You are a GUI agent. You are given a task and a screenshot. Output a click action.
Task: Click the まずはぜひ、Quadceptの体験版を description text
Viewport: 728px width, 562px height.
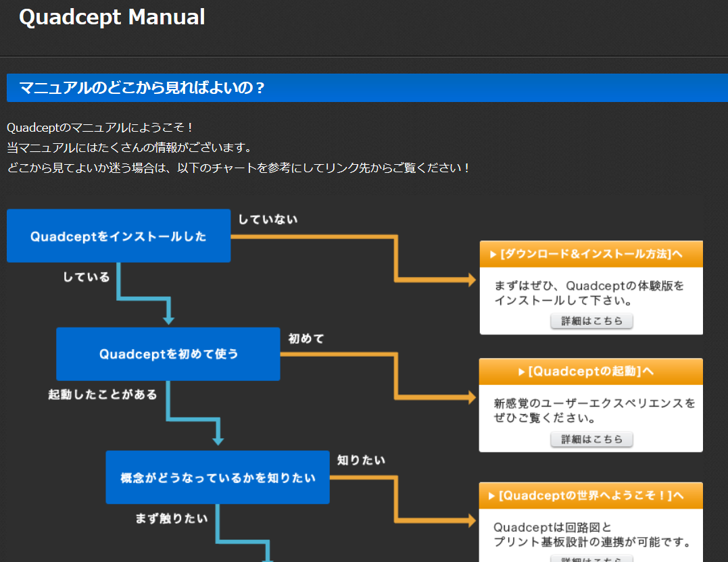tap(589, 293)
